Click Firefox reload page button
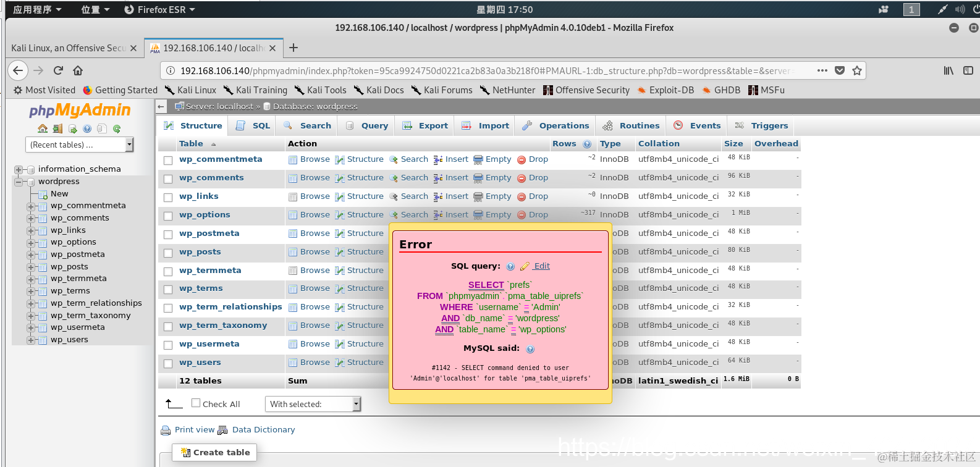 click(x=58, y=70)
